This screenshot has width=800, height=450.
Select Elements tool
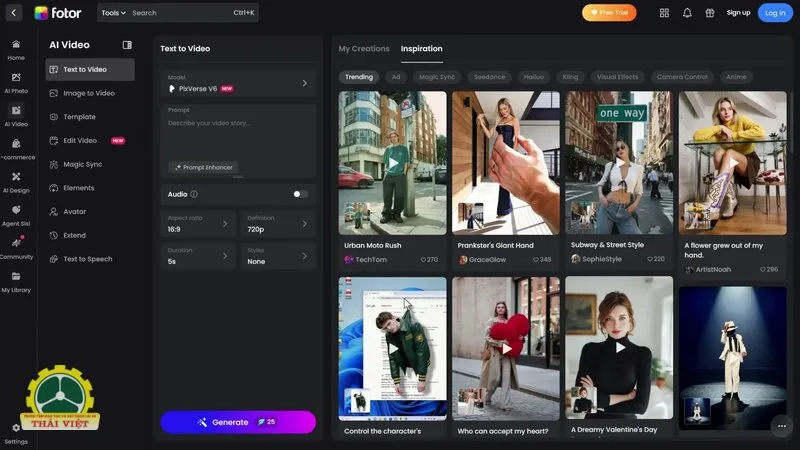[x=90, y=188]
